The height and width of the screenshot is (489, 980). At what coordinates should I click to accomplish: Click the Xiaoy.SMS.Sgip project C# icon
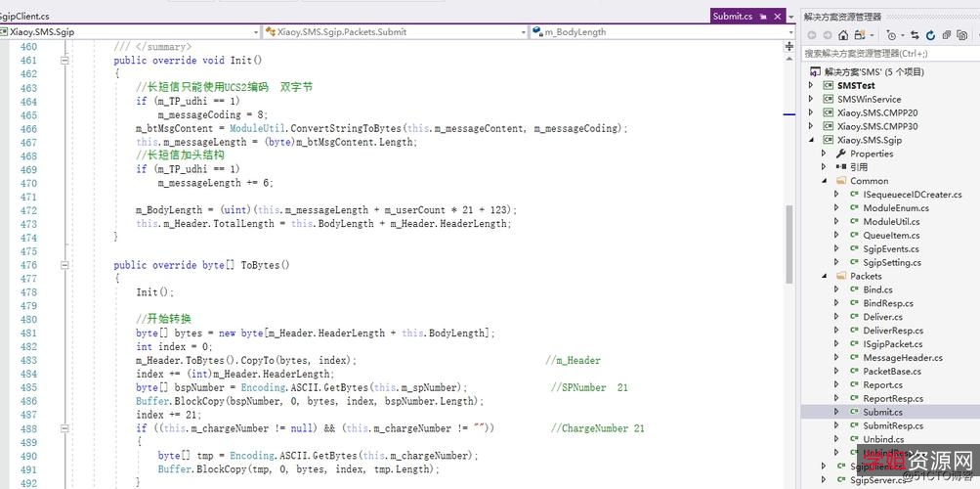coord(828,140)
